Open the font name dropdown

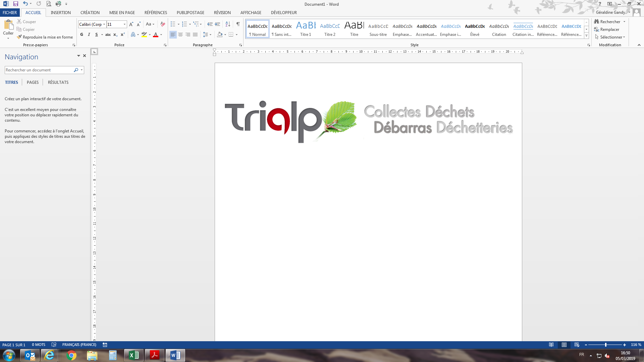pos(104,24)
